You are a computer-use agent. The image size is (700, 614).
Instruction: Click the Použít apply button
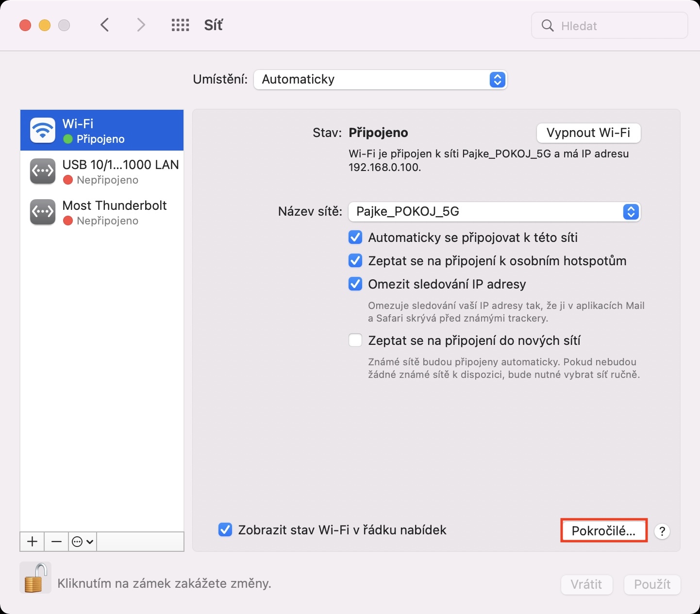tap(652, 584)
